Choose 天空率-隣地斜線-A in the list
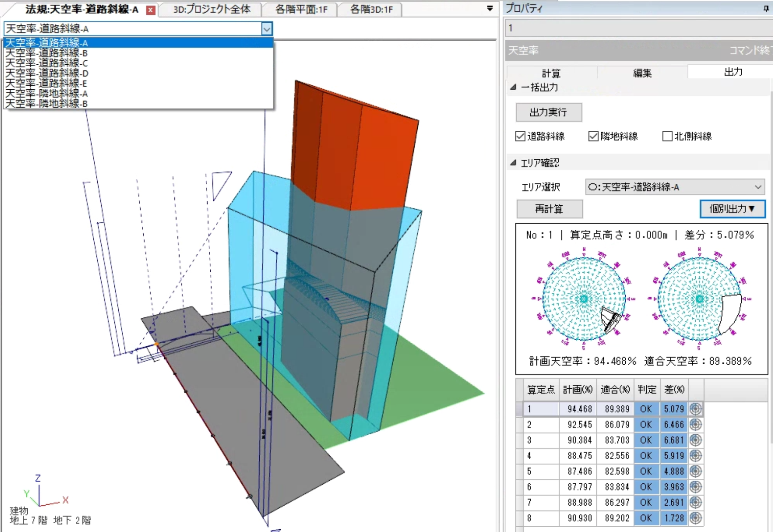The height and width of the screenshot is (532, 773). coord(138,94)
